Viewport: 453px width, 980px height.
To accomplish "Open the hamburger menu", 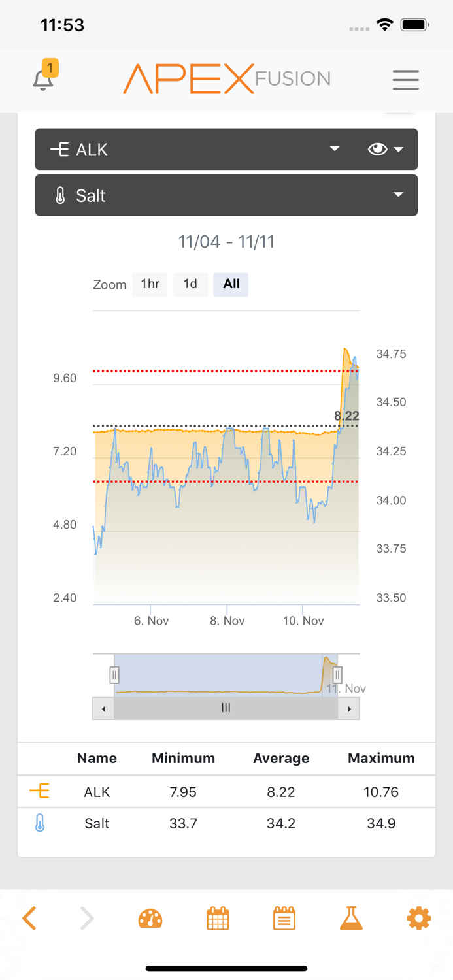I will click(405, 80).
